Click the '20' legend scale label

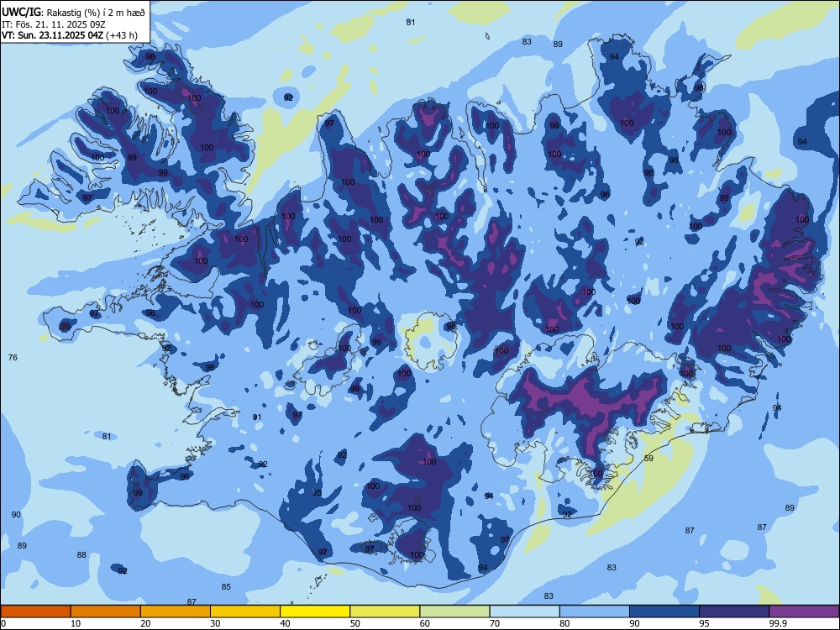[x=145, y=623]
